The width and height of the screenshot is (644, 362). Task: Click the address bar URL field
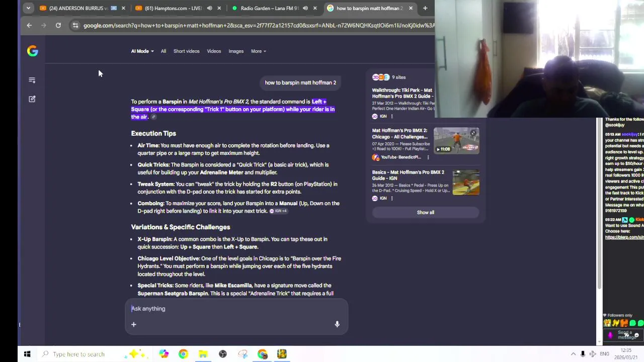pos(259,25)
